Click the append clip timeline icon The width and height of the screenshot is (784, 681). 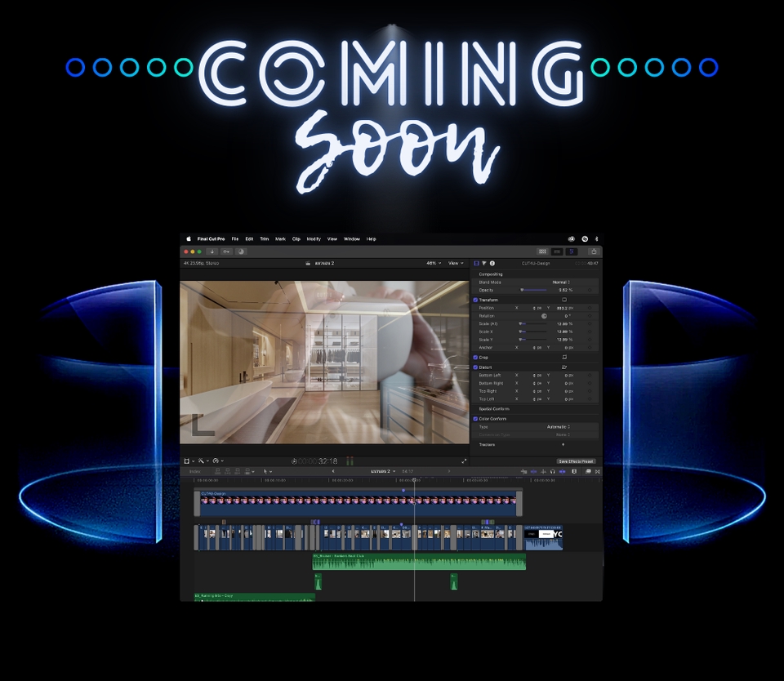pyautogui.click(x=238, y=471)
